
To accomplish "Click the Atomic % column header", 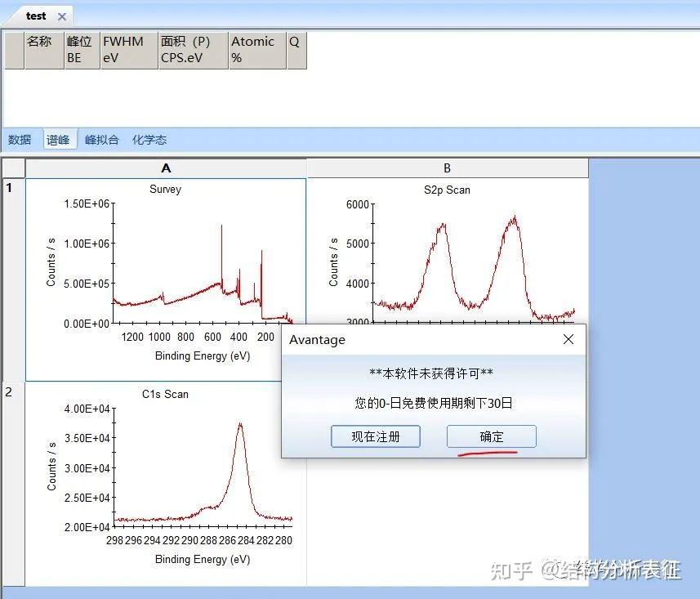I will click(257, 49).
